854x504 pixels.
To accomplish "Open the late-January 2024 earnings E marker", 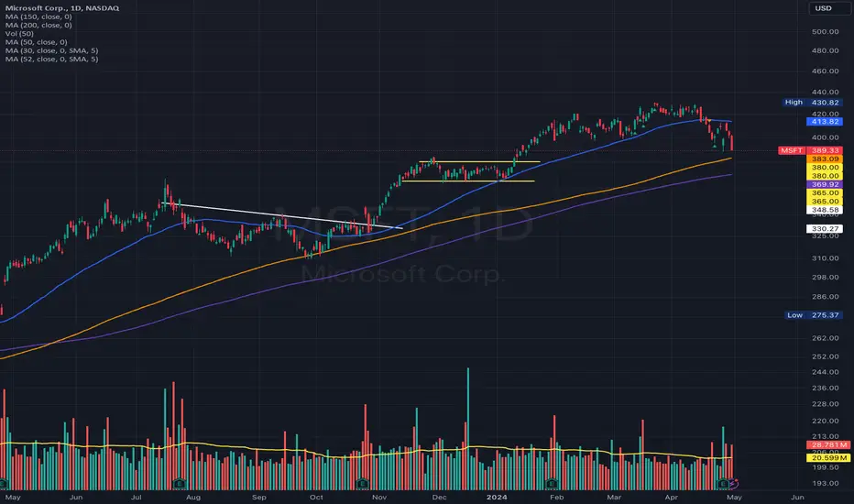I will (x=552, y=484).
